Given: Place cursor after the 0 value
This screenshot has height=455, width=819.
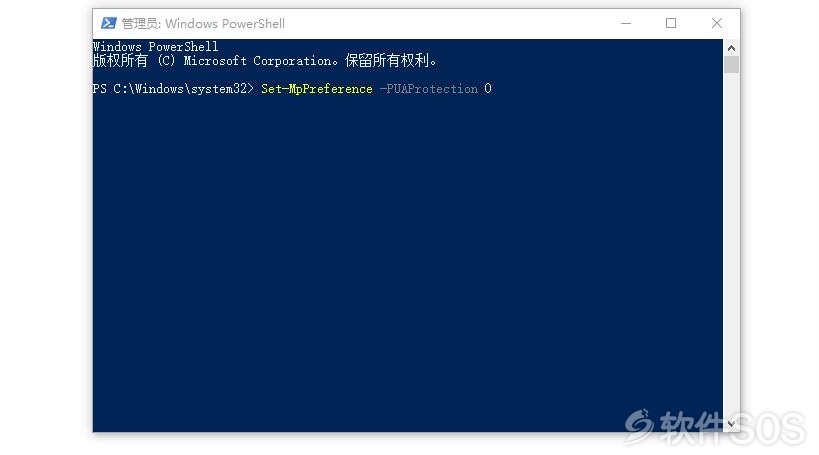Looking at the screenshot, I should point(493,89).
